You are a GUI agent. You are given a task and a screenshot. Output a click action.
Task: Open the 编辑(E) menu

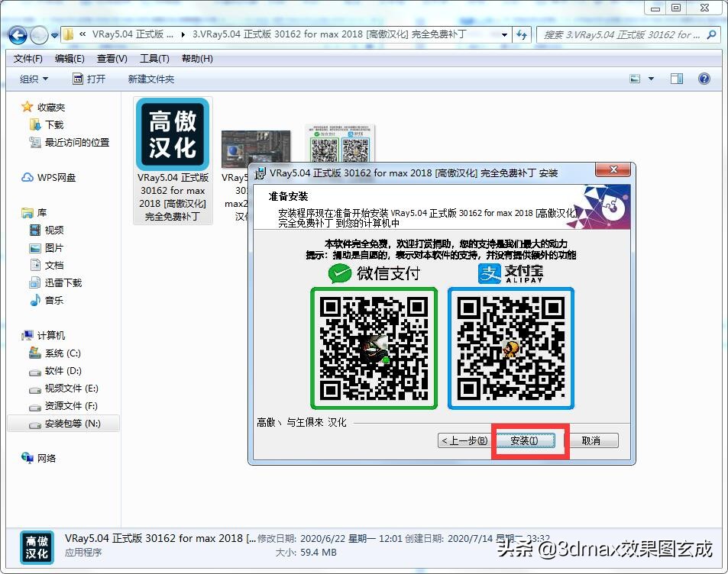tap(70, 59)
